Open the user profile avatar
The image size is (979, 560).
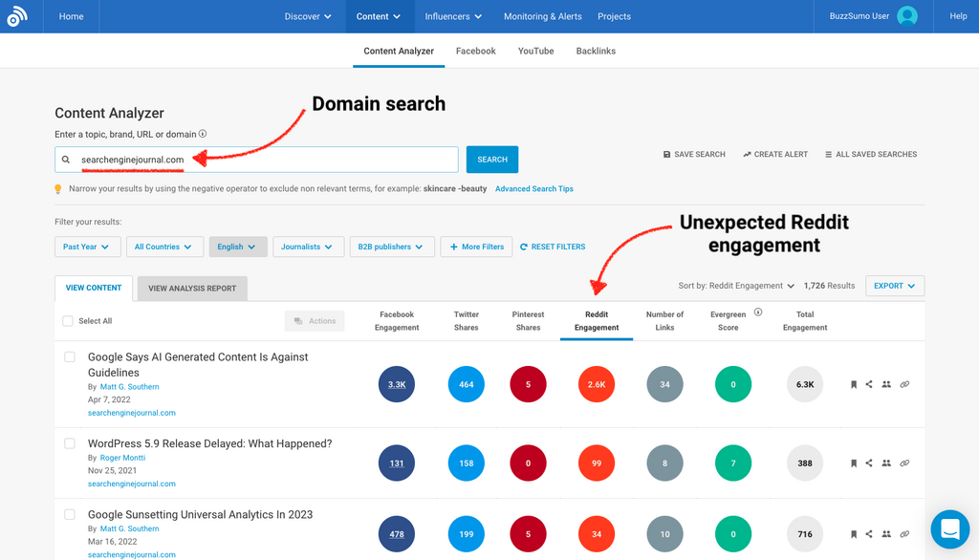click(907, 16)
